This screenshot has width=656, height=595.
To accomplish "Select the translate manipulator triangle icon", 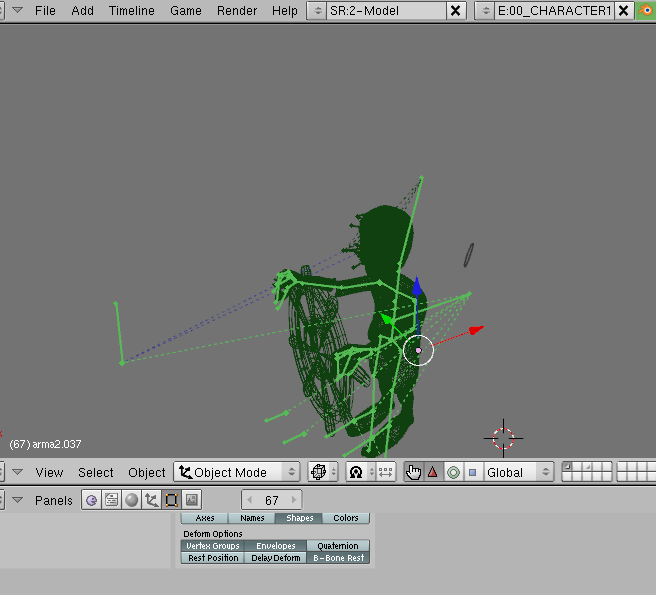I will click(433, 472).
